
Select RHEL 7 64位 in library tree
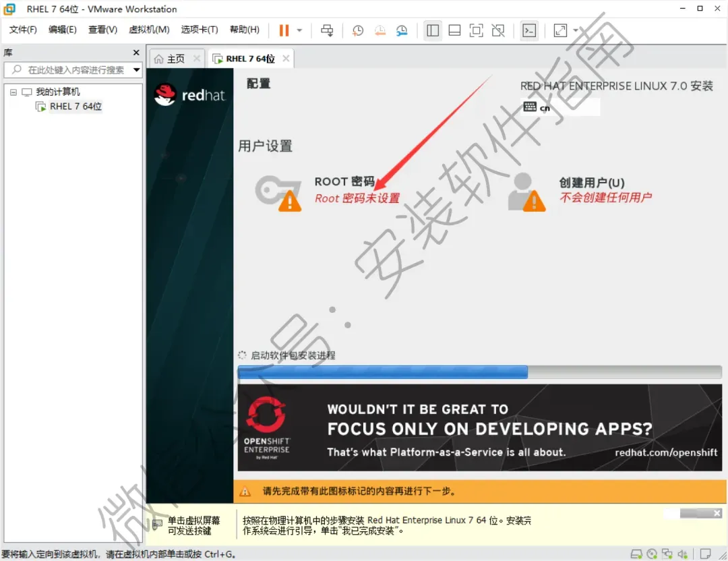(x=75, y=107)
